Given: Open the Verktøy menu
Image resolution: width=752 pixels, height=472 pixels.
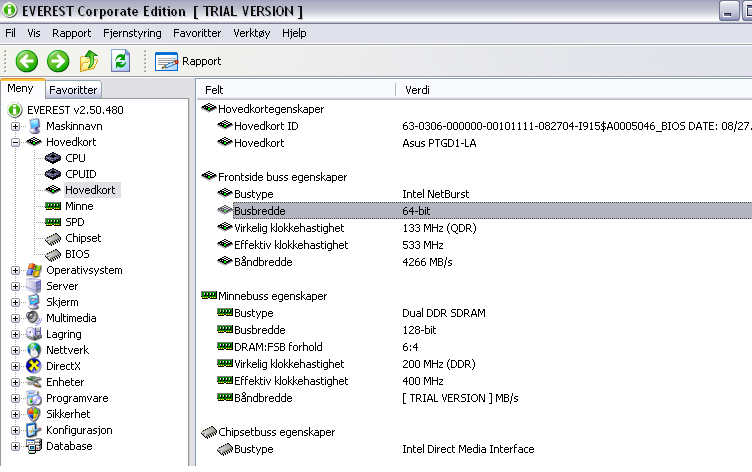Looking at the screenshot, I should (252, 33).
